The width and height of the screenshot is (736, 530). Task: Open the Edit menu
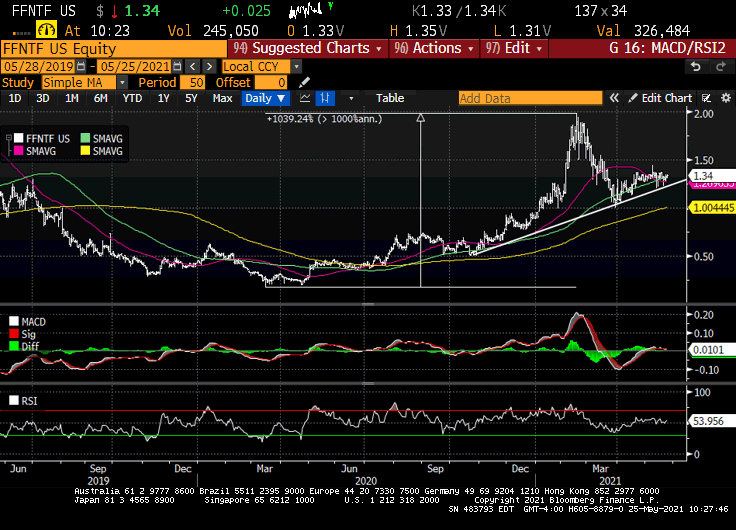point(514,48)
